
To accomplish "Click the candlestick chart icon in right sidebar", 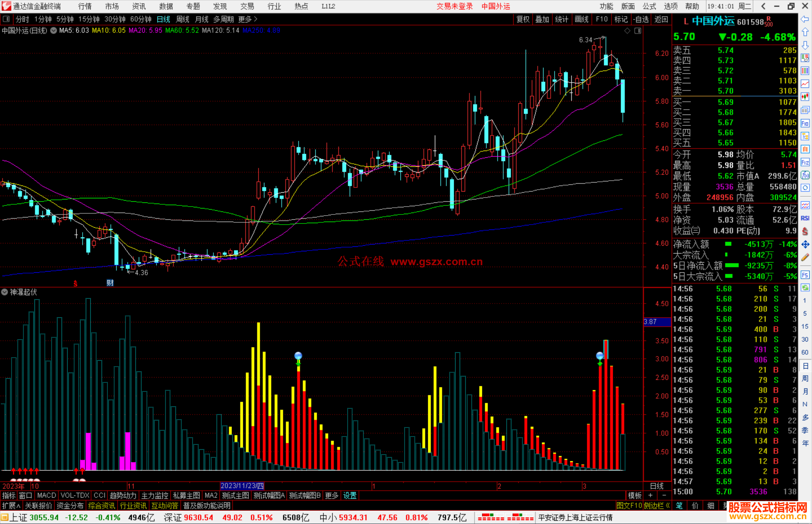I will point(805,97).
